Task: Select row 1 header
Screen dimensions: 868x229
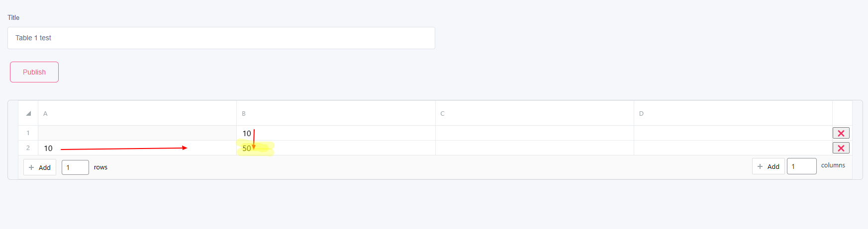Action: (x=28, y=133)
